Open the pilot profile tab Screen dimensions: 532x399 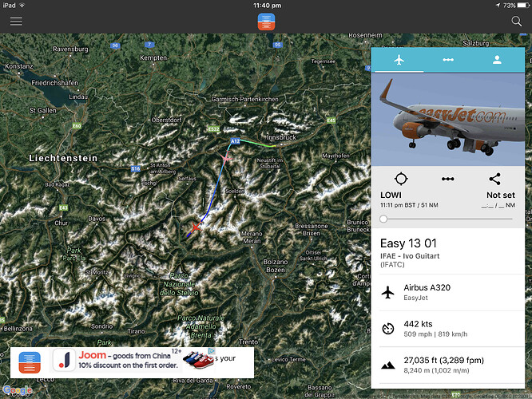(497, 60)
